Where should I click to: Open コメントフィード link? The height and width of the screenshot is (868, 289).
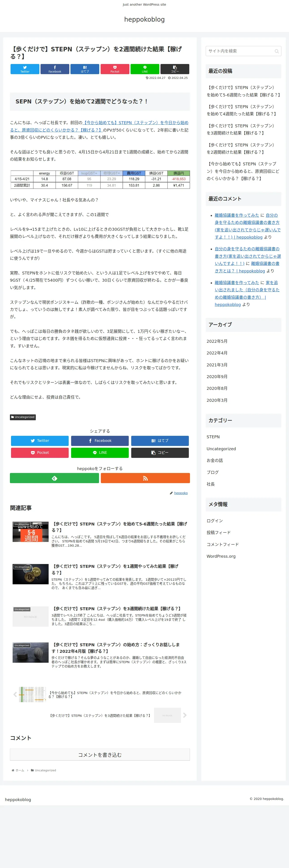223,544
